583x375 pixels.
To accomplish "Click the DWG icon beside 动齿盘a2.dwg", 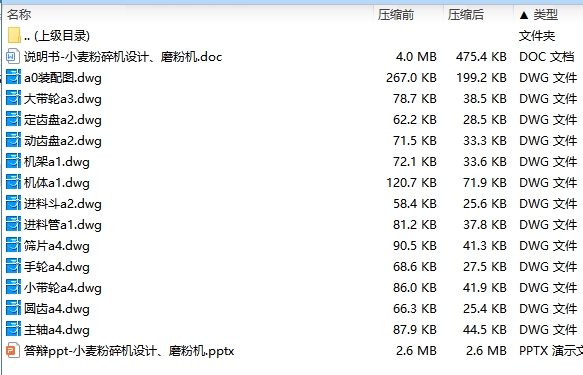I will [x=13, y=140].
